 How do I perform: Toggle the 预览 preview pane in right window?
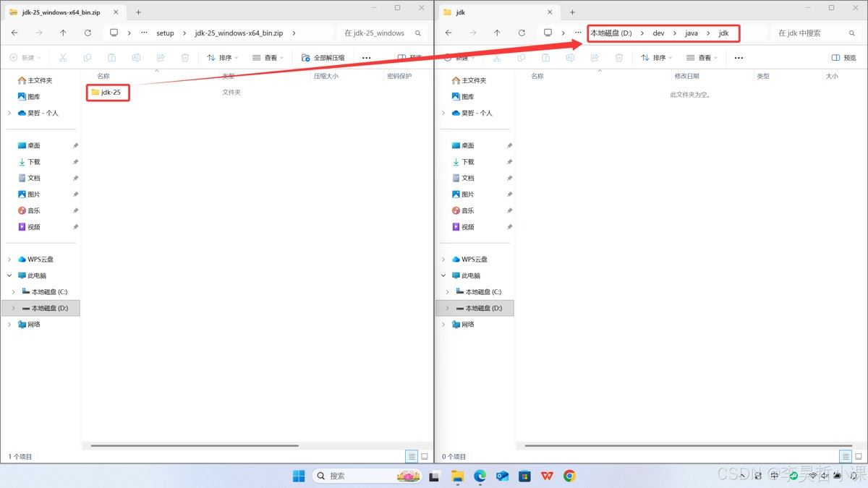pyautogui.click(x=844, y=58)
